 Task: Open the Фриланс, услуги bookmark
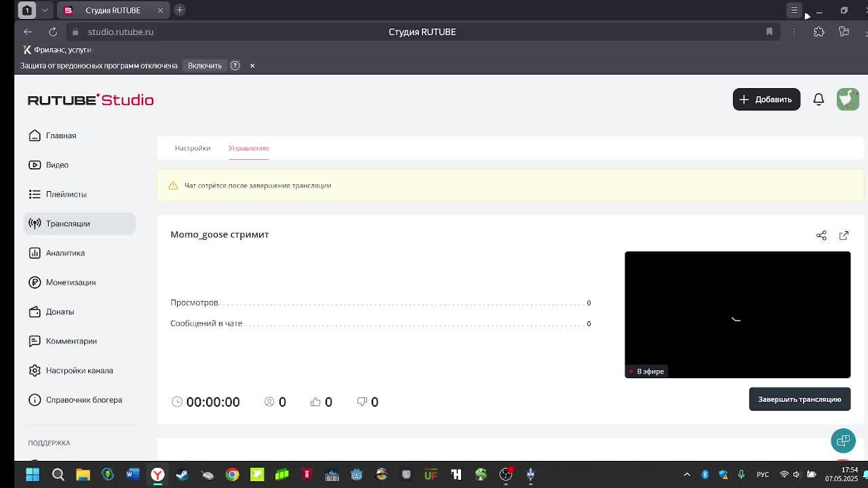click(57, 49)
